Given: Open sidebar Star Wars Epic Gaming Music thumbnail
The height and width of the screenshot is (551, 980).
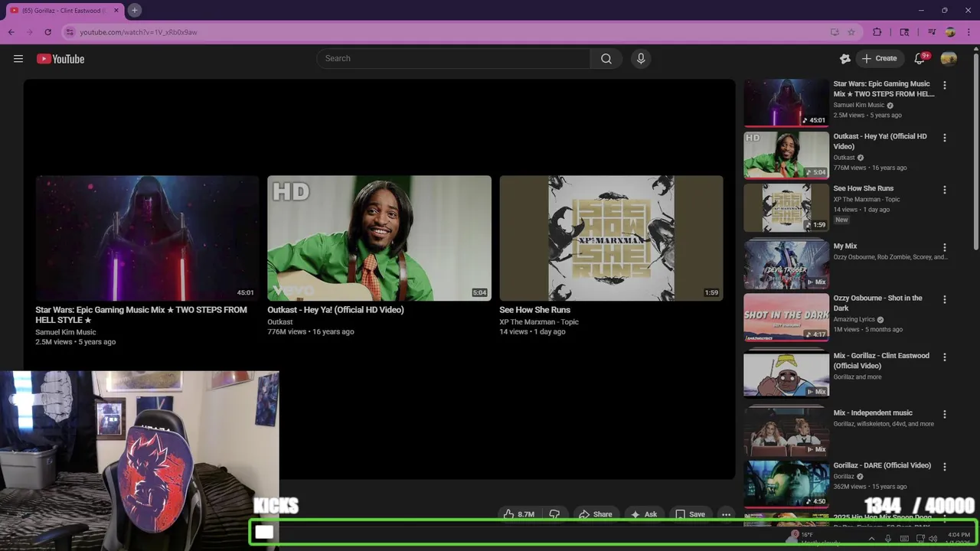Looking at the screenshot, I should click(x=786, y=103).
